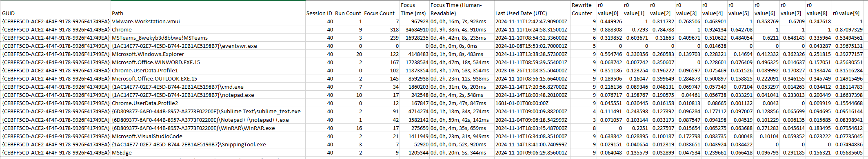The height and width of the screenshot is (159, 868).
Task: Select the Microsoft.VisualStudioCode path cell
Action: pos(208,136)
